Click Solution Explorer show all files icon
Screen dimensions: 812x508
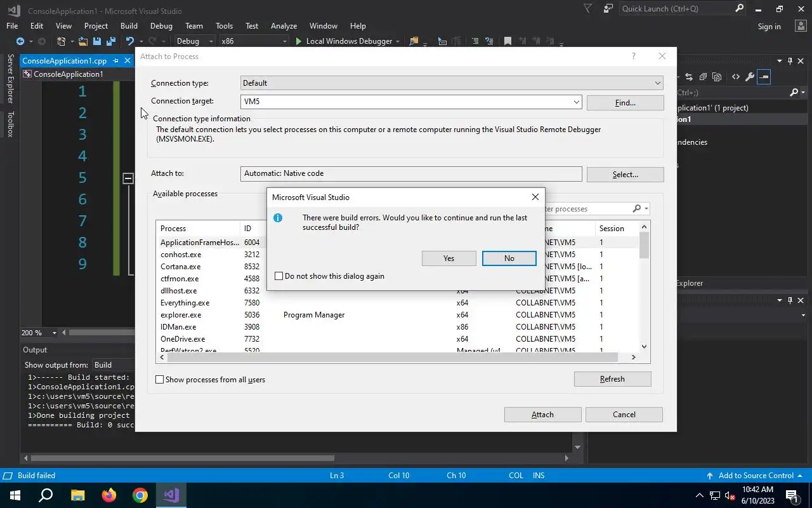717,77
